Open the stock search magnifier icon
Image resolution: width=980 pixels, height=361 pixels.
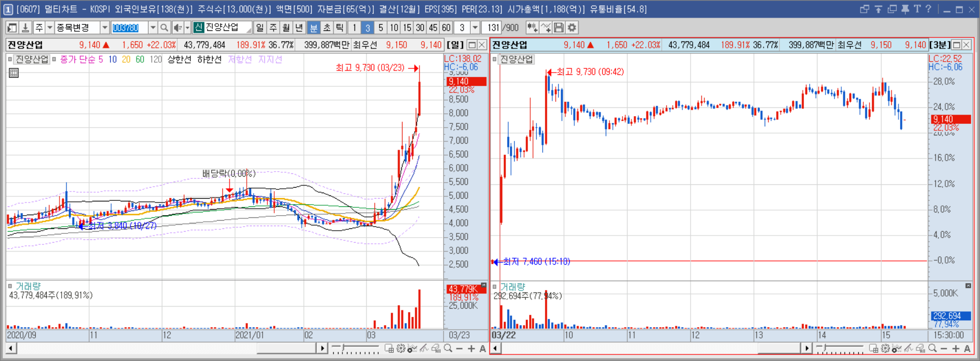[x=164, y=28]
